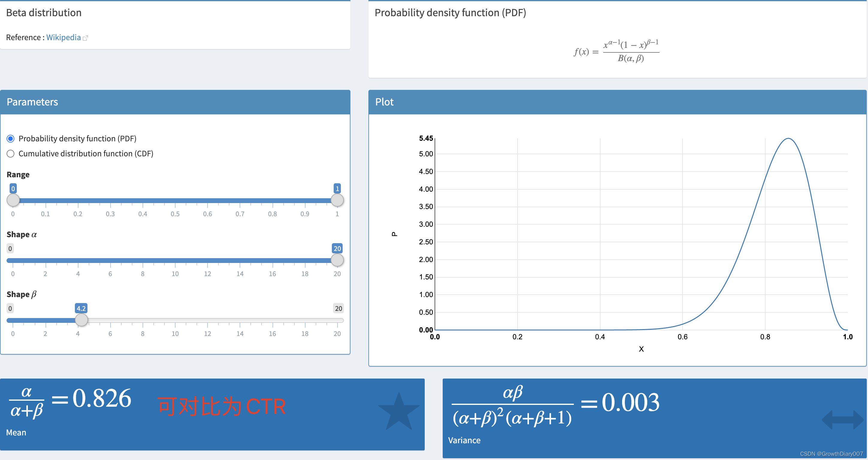This screenshot has height=460, width=868.
Task: Click the Shape beta slider handle at 4.2
Action: 81,320
